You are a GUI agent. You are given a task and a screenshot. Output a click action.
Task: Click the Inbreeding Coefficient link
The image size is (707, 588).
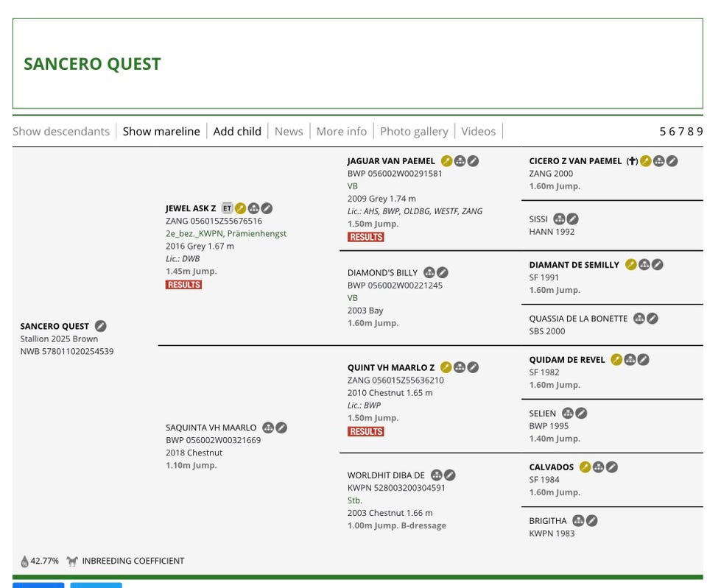133,561
